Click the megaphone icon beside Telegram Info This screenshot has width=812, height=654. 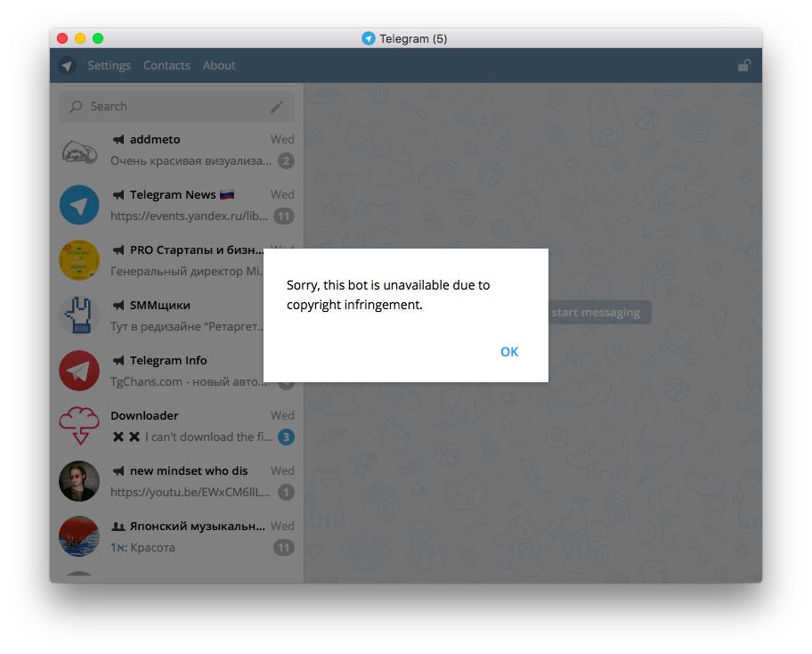tap(118, 360)
